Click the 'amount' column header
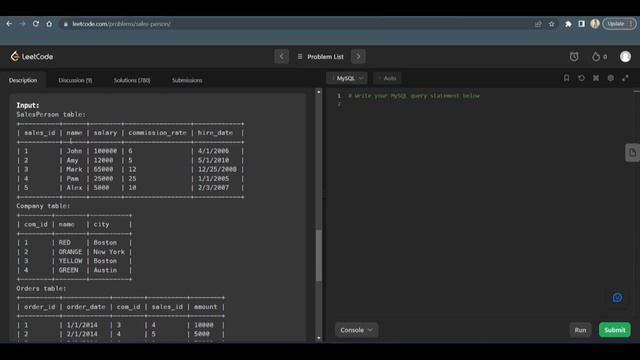 pyautogui.click(x=206, y=307)
